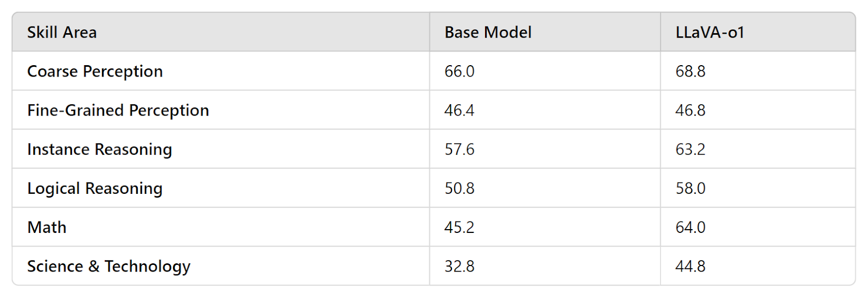Click the Math Base Model value 45.2

459,228
